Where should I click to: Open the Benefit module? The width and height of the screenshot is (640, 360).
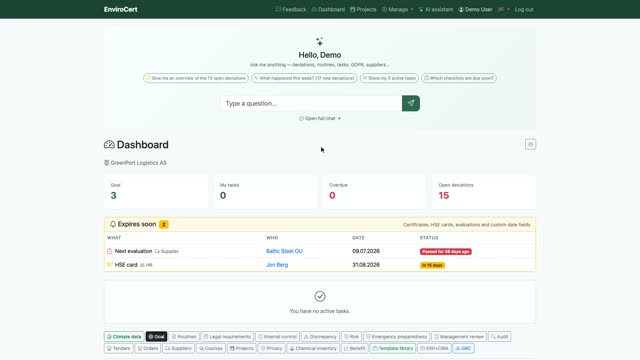coord(355,349)
